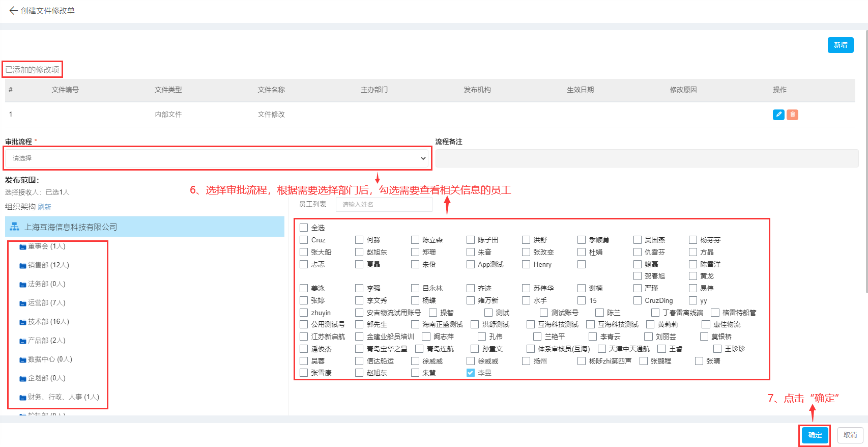Tick the 何淼 checkbox
The width and height of the screenshot is (868, 447).
click(359, 240)
